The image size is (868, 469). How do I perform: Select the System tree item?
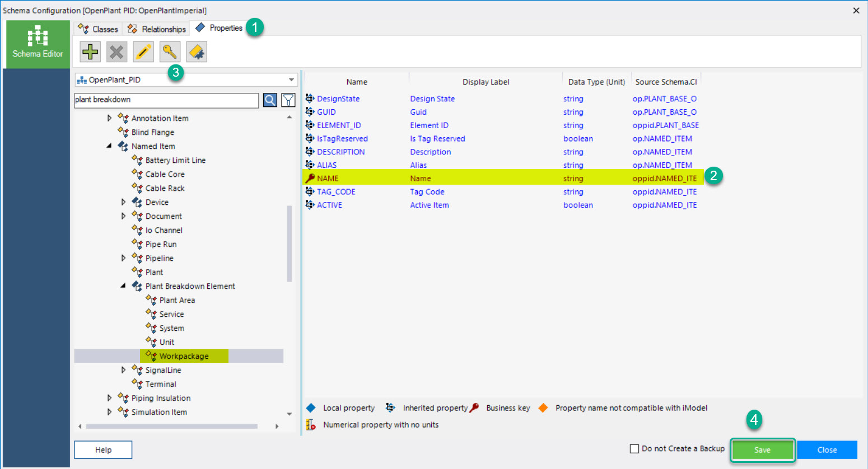172,328
